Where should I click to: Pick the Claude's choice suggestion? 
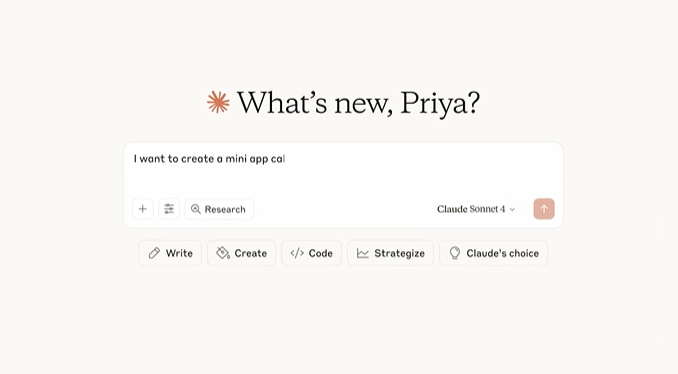click(x=493, y=253)
